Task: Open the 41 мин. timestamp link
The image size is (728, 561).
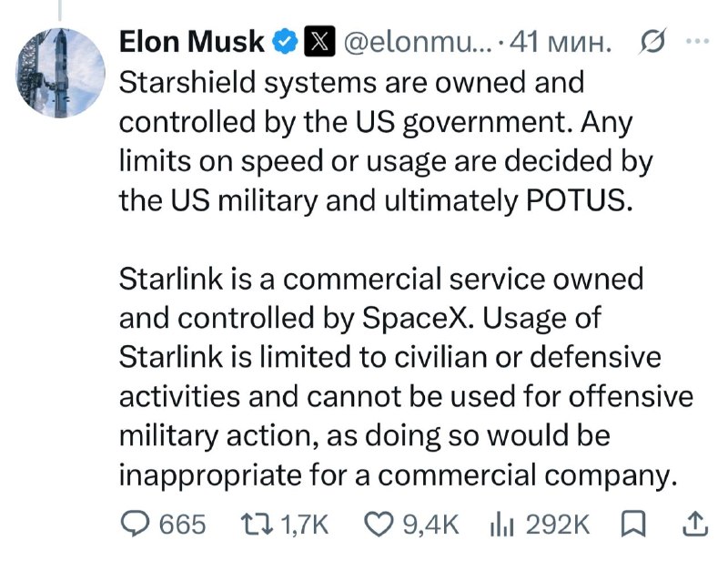Action: 561,42
